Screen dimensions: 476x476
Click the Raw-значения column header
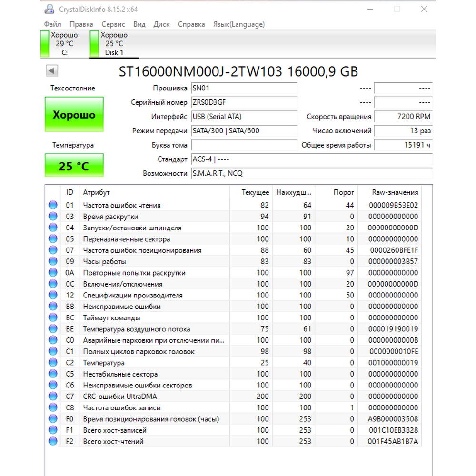[390, 192]
